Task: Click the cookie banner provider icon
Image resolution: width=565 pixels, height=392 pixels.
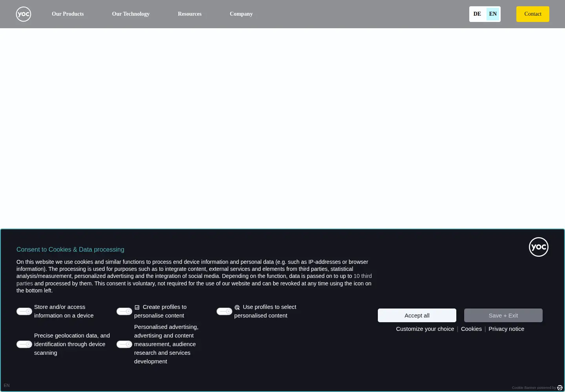Action: coord(560,388)
